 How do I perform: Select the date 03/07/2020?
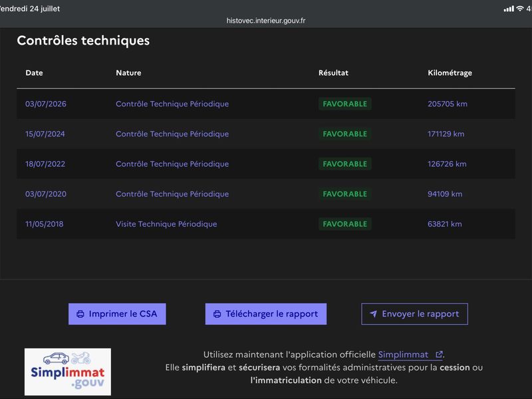[x=46, y=194]
